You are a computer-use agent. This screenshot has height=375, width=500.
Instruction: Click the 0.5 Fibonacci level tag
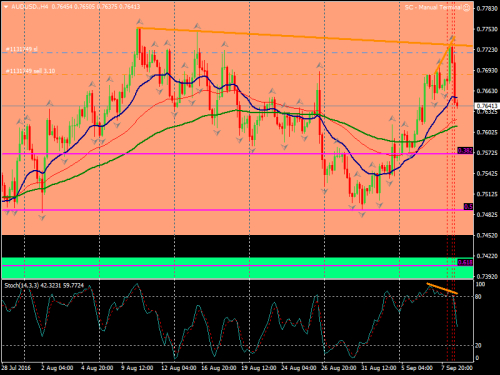click(x=468, y=207)
